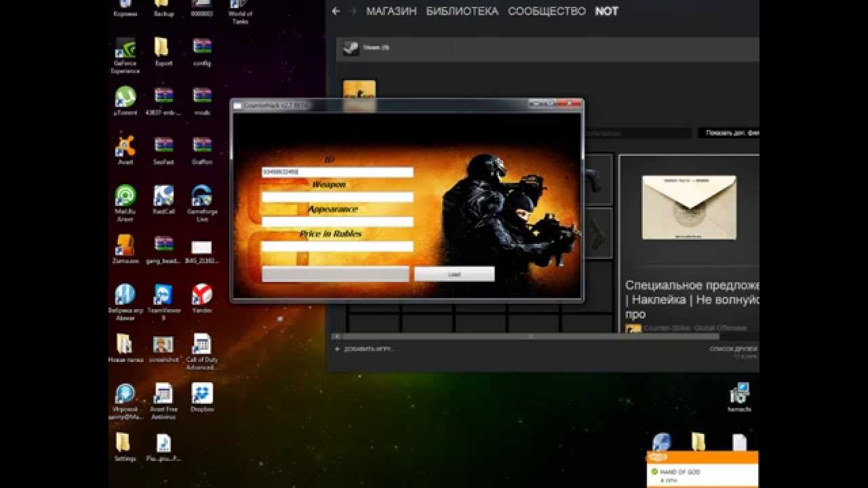This screenshot has width=868, height=488.
Task: Launch the Yandex browser shortcut
Action: (x=202, y=299)
